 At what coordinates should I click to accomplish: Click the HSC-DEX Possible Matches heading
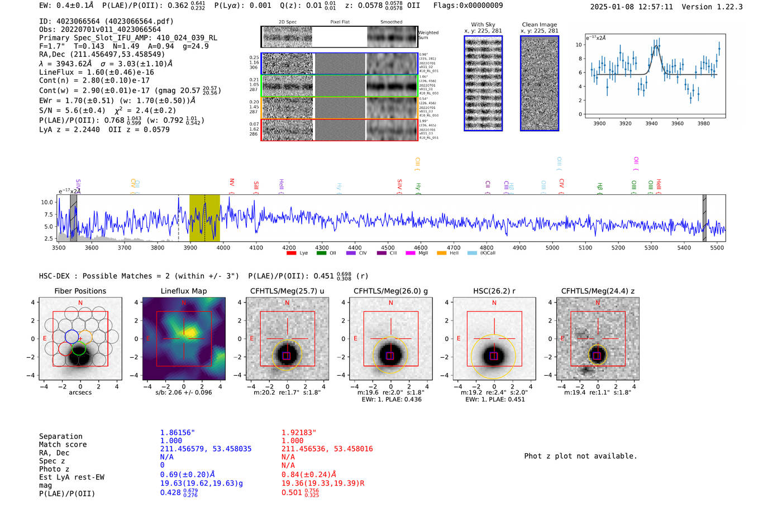pyautogui.click(x=139, y=276)
